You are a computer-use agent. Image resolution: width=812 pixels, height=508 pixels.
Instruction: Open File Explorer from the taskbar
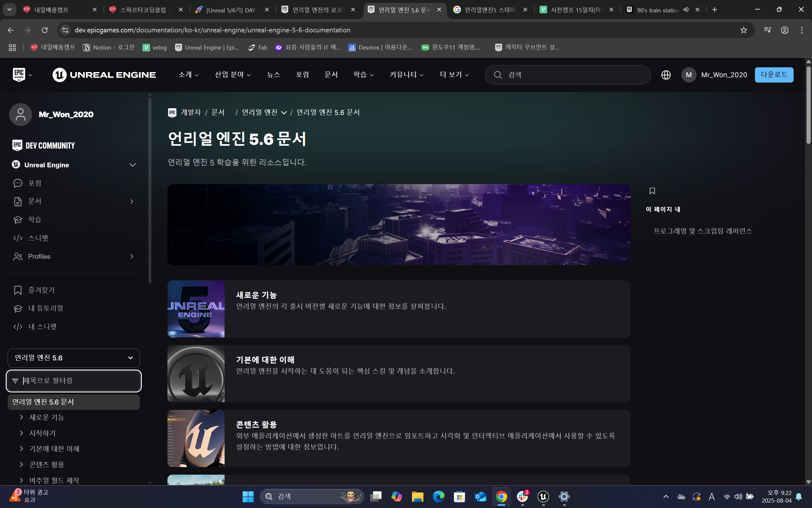417,497
